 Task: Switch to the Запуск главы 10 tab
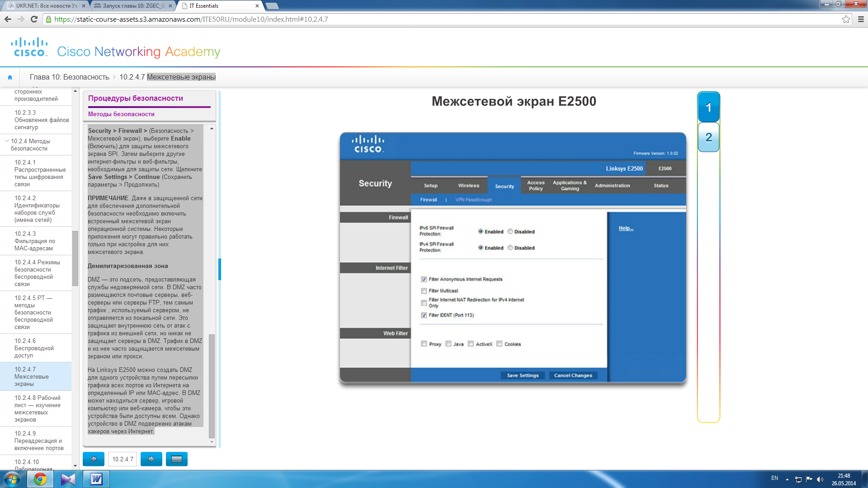point(133,6)
